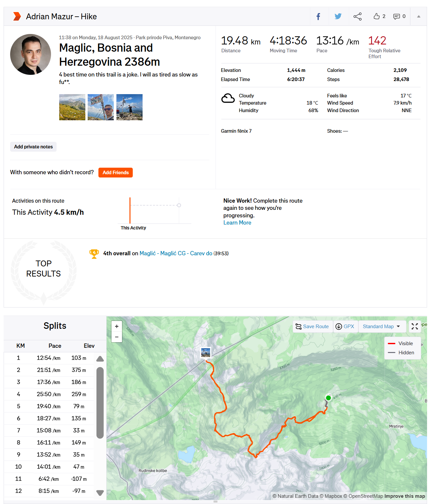Click the Add Friends button
This screenshot has height=504, width=430.
pyautogui.click(x=115, y=172)
